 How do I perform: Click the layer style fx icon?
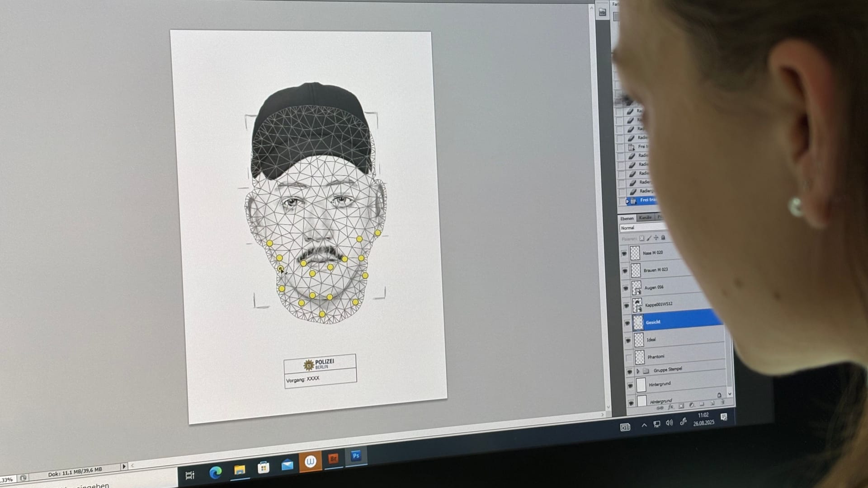click(x=670, y=407)
